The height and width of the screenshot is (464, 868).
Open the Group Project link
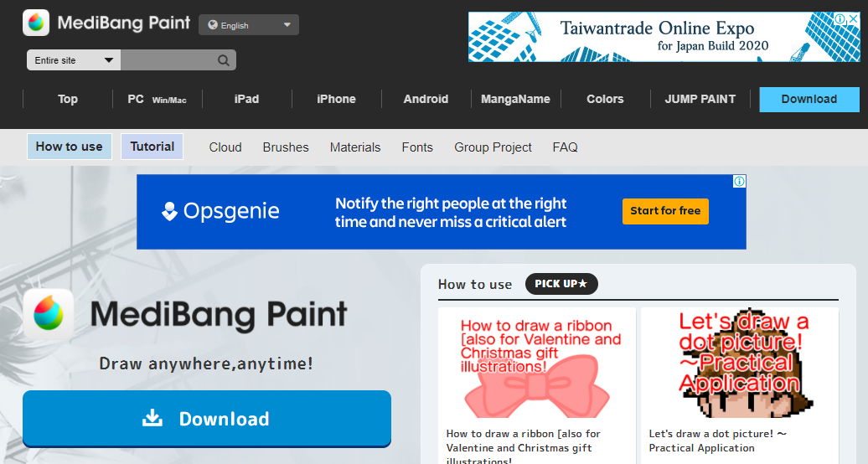[x=493, y=147]
